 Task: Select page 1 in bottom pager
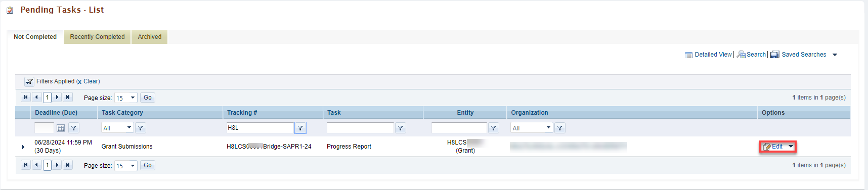[x=47, y=165]
